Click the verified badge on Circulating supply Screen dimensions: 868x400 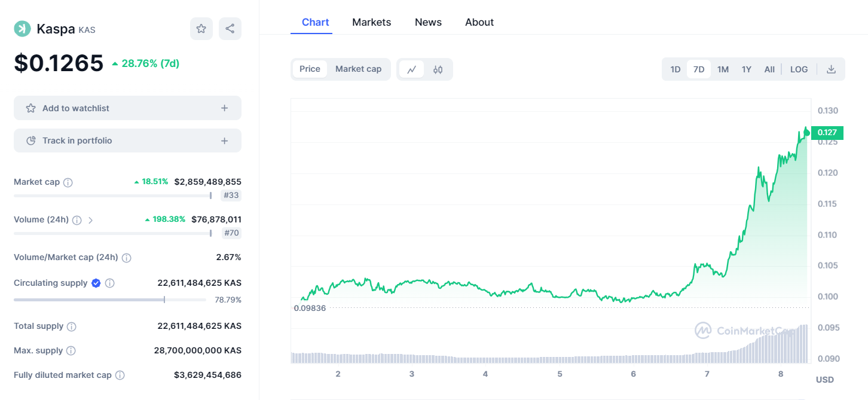[x=96, y=283]
